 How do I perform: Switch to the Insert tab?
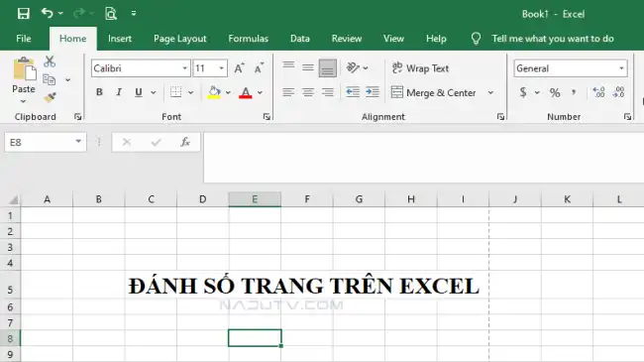click(x=120, y=39)
